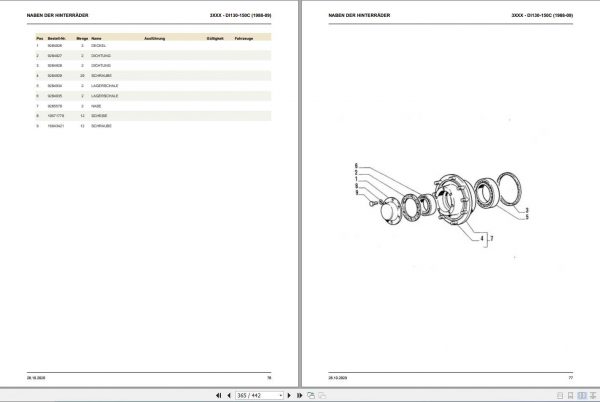Click the Name column header
The height and width of the screenshot is (402, 600).
click(x=96, y=38)
